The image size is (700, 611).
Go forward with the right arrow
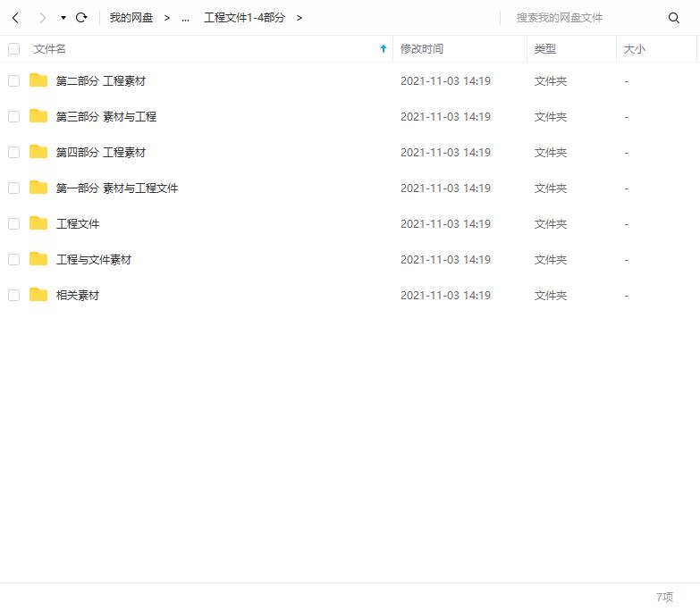tap(42, 18)
